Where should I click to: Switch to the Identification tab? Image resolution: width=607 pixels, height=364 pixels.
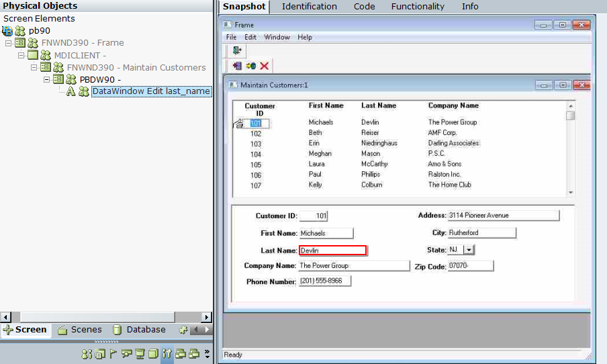pyautogui.click(x=309, y=7)
